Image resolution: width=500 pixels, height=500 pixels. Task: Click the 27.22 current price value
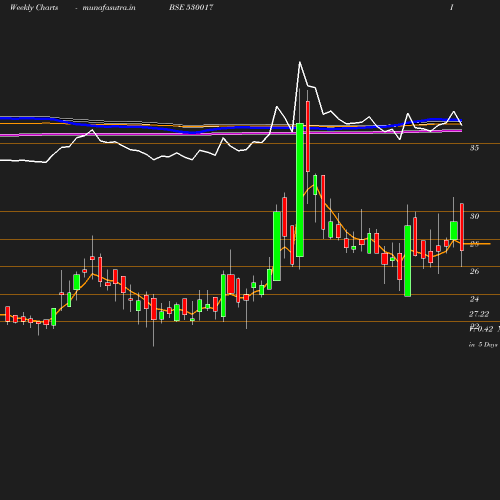[479, 314]
